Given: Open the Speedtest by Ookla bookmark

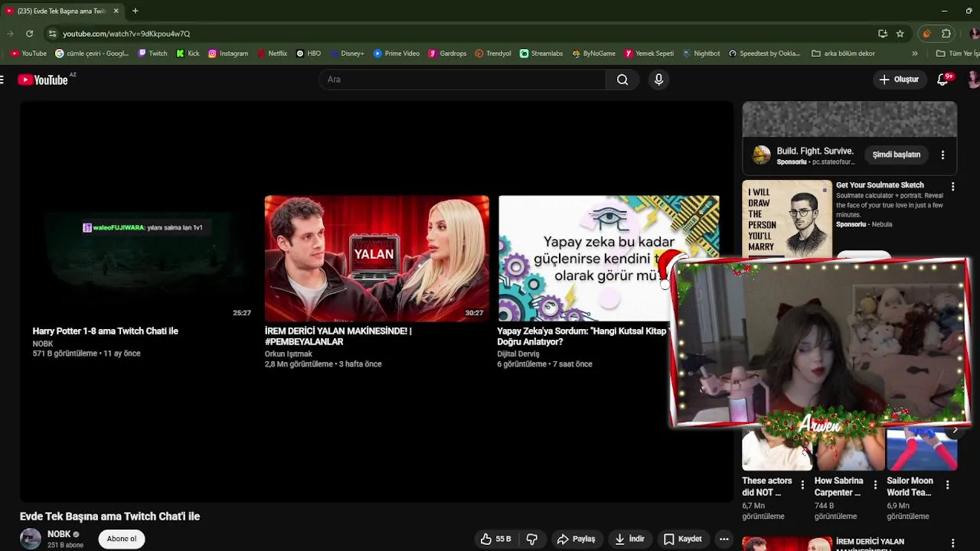Looking at the screenshot, I should [764, 54].
